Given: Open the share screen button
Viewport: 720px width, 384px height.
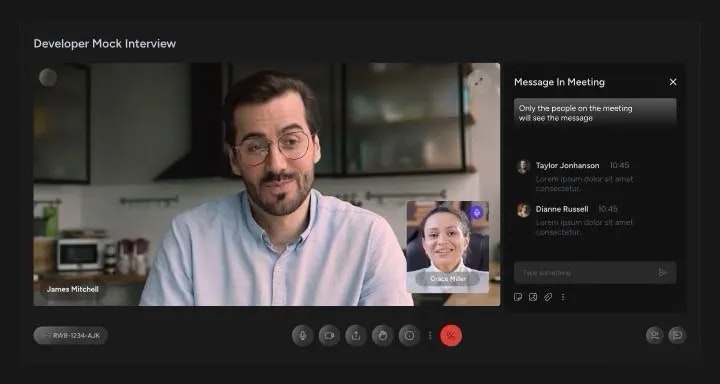Looking at the screenshot, I should pos(356,336).
